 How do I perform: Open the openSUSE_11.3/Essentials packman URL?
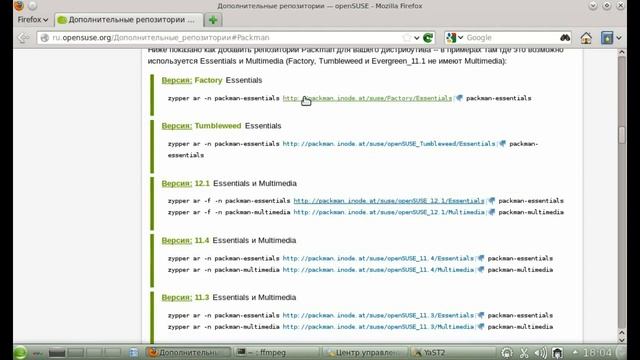pos(378,316)
